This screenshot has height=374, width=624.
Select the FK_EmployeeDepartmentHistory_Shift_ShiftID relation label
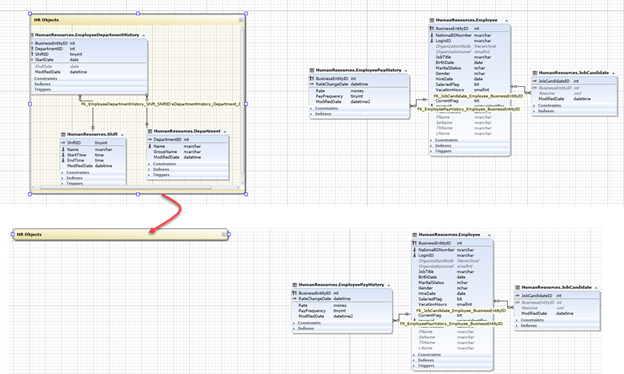tap(126, 104)
